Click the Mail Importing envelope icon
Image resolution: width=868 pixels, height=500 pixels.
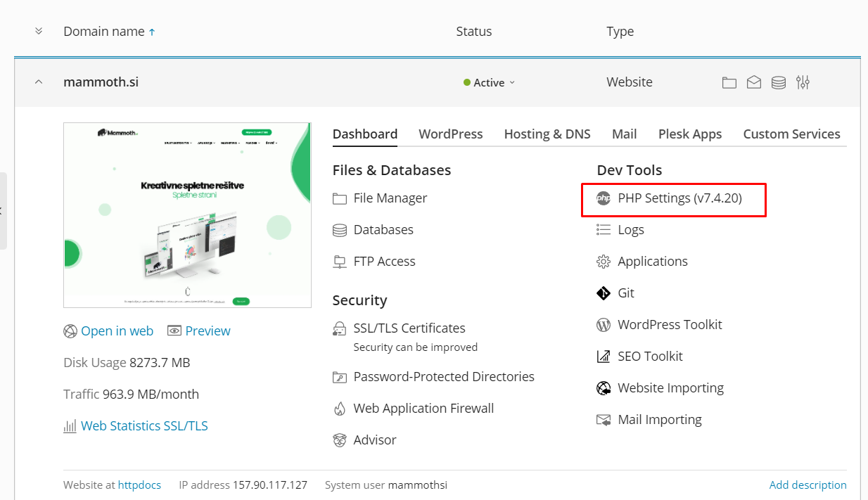(604, 420)
